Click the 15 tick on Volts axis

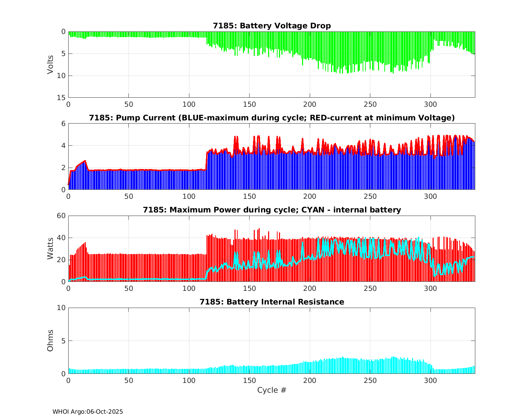click(62, 98)
